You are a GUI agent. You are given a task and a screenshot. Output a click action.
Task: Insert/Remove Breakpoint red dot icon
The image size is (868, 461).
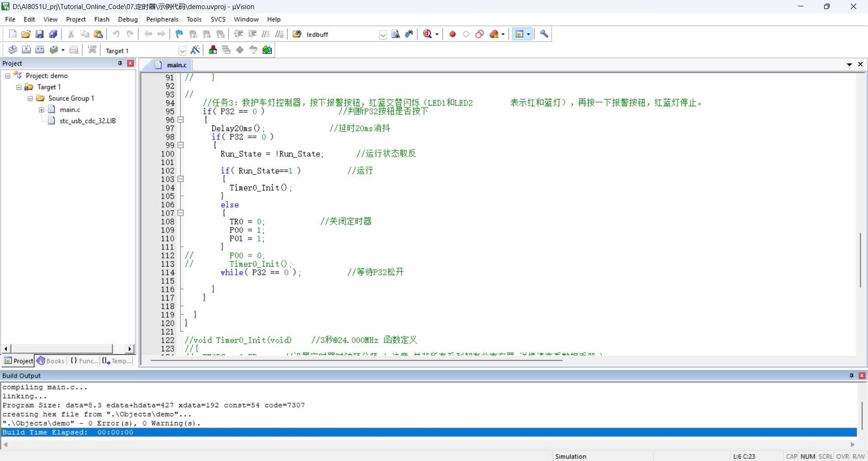[453, 34]
